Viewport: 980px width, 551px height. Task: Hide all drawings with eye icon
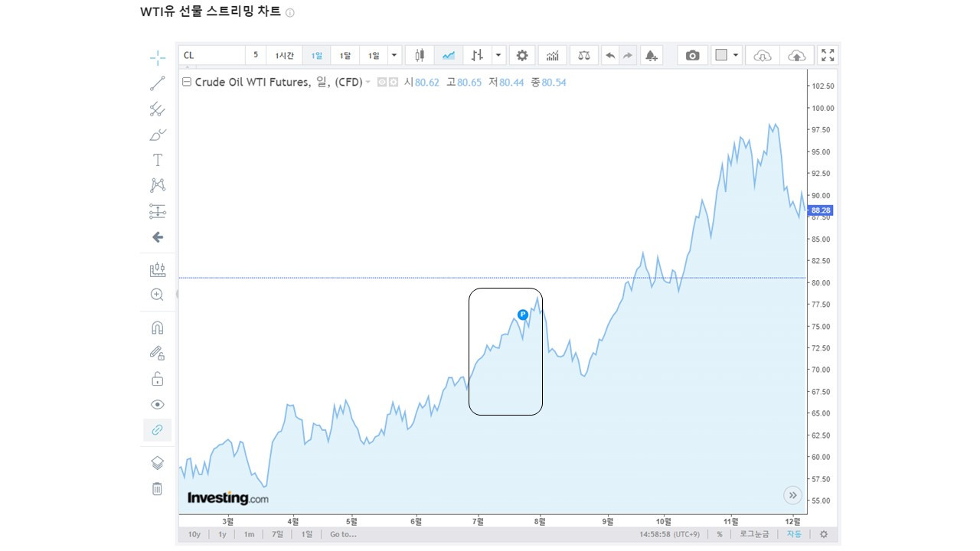click(x=157, y=404)
